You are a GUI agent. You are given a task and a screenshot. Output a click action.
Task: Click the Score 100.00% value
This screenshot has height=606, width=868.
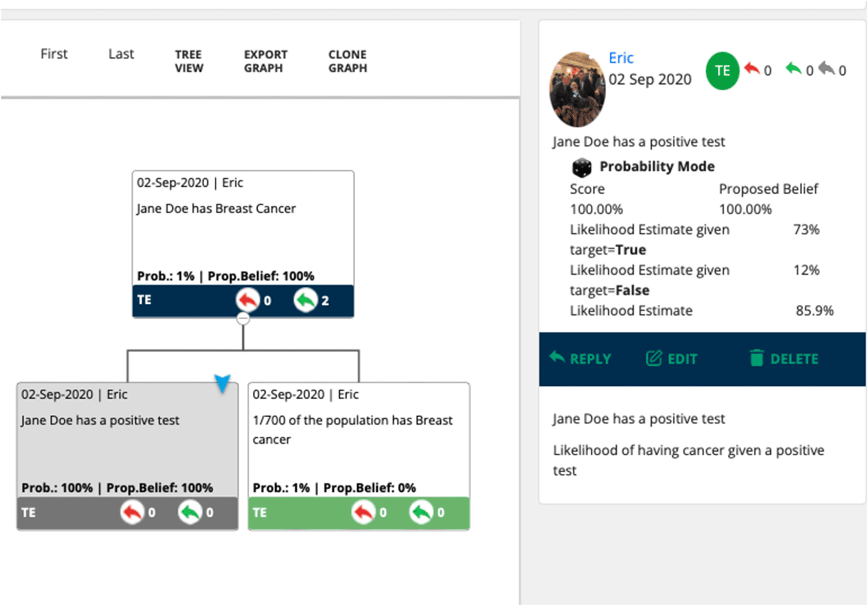596,209
